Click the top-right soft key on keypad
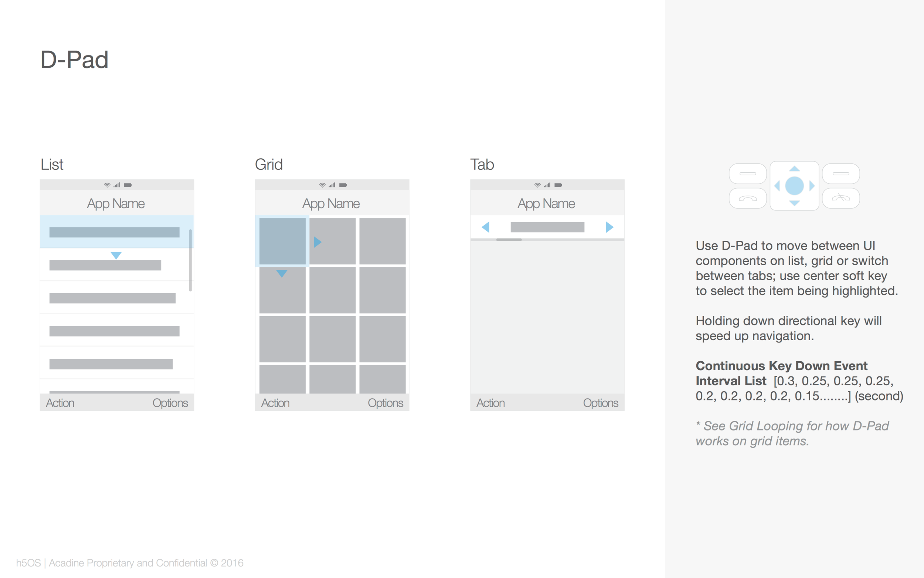Viewport: 924px width, 578px height. pos(841,173)
